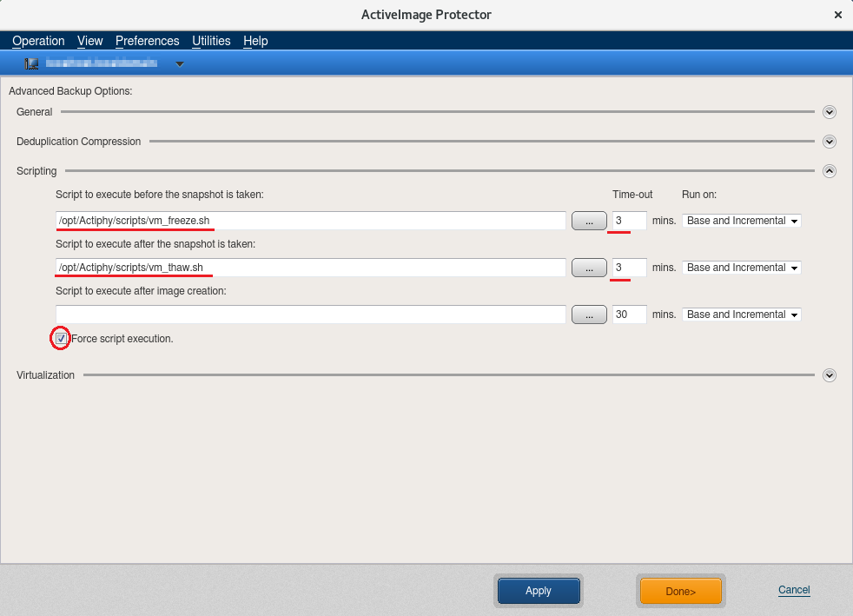Expand the General section chevron

coord(829,112)
